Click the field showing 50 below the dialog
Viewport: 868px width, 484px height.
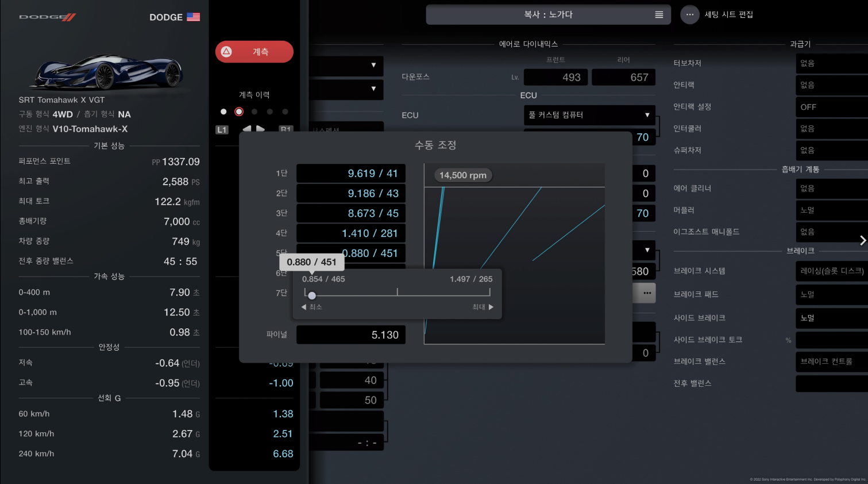(x=352, y=400)
